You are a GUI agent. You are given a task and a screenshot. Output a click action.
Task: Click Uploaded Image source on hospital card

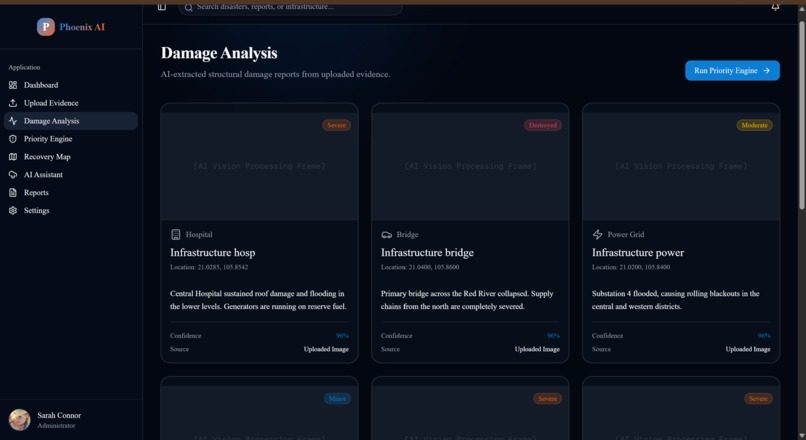pos(326,349)
